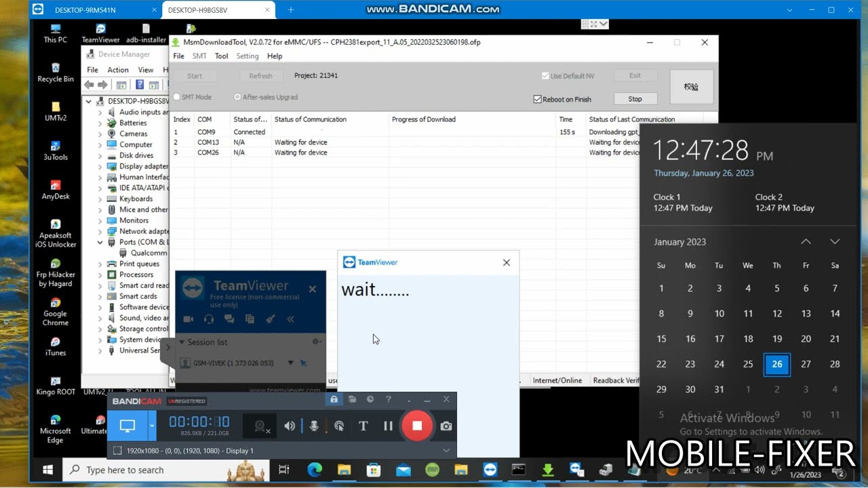The image size is (868, 488).
Task: Toggle Use Default NV checkbox
Action: tap(545, 76)
